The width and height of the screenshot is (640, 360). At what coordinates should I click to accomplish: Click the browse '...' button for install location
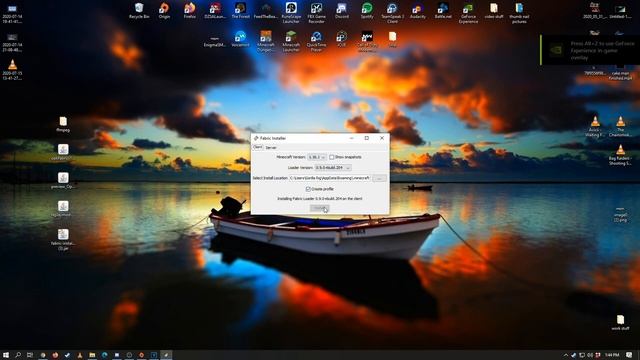tap(380, 178)
